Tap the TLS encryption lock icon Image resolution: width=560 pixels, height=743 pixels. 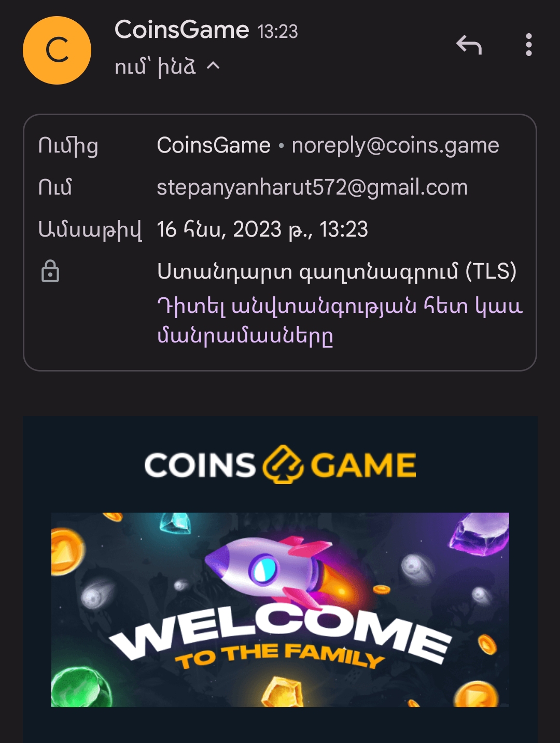coord(50,271)
